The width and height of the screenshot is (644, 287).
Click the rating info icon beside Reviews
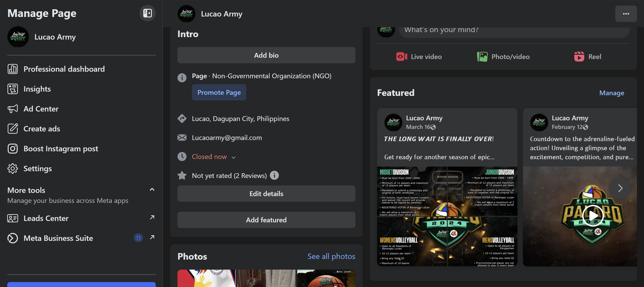(274, 175)
